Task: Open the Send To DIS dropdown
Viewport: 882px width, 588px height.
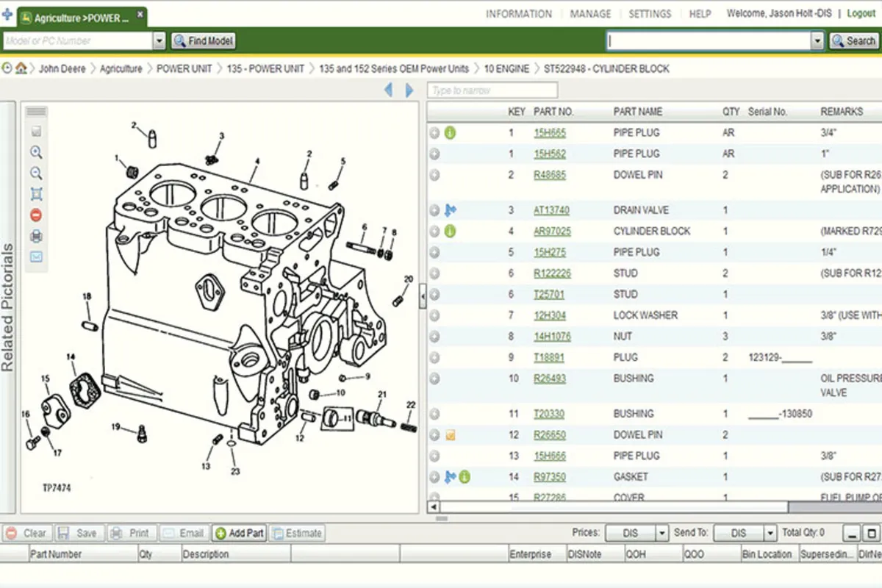Action: coord(770,533)
